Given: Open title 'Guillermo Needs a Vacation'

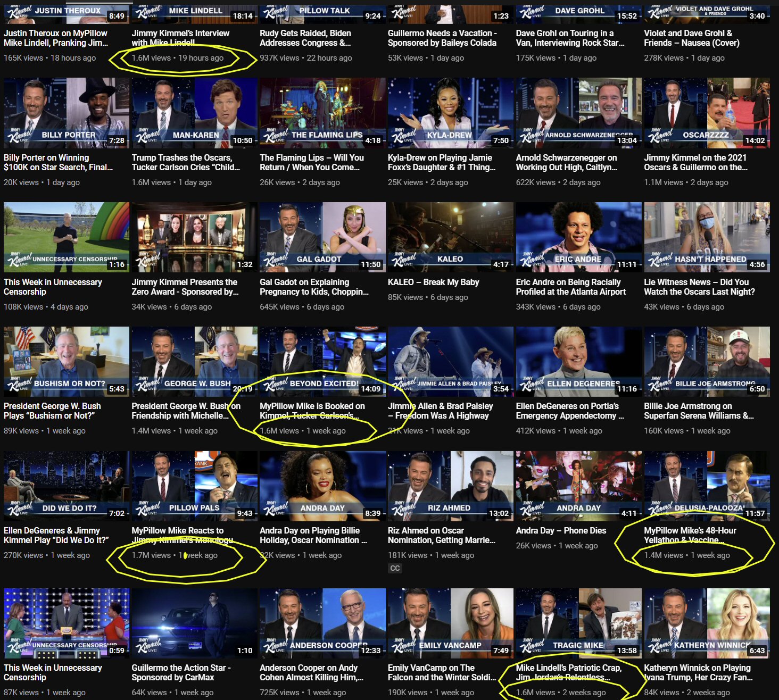Looking at the screenshot, I should [442, 38].
